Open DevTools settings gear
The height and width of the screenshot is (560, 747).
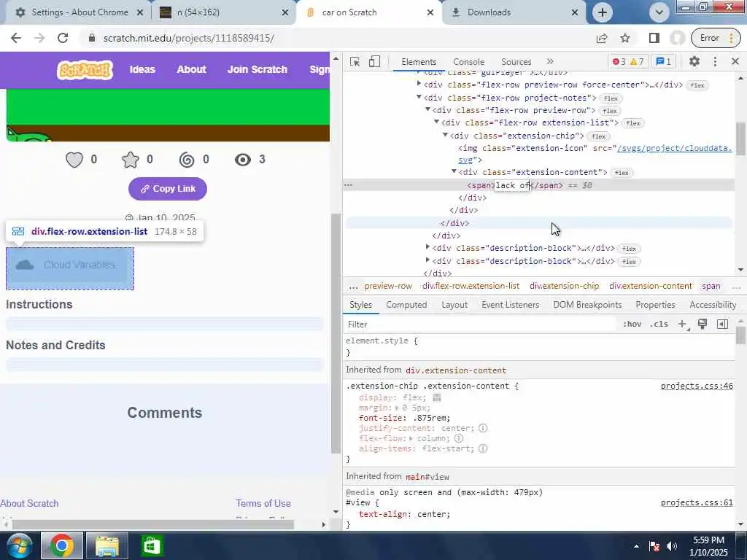pyautogui.click(x=694, y=61)
